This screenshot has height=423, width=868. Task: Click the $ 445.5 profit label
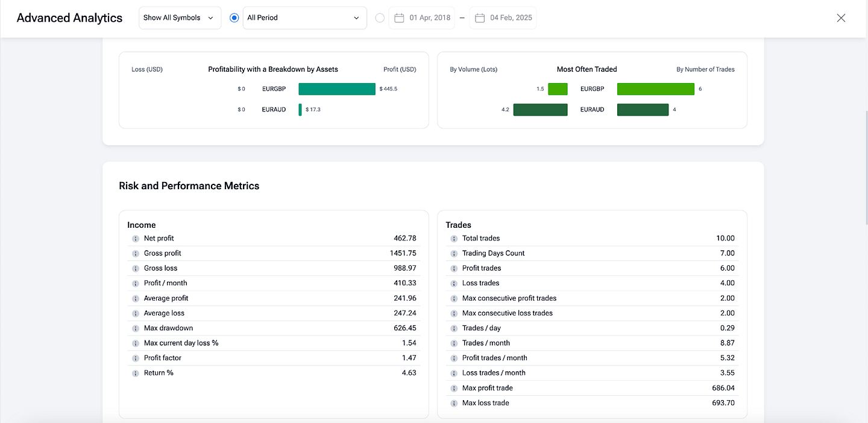389,89
